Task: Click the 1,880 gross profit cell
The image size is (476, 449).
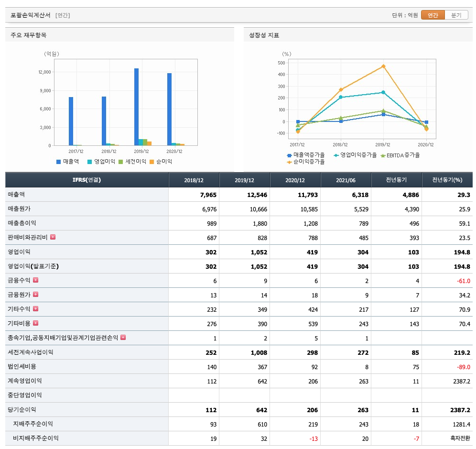Action: (x=245, y=223)
